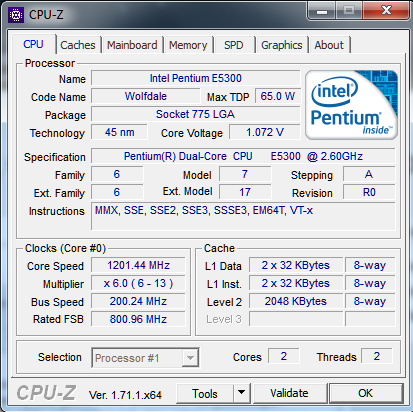The height and width of the screenshot is (412, 413).
Task: Select the Socket 775 LGA package value
Action: tap(196, 114)
